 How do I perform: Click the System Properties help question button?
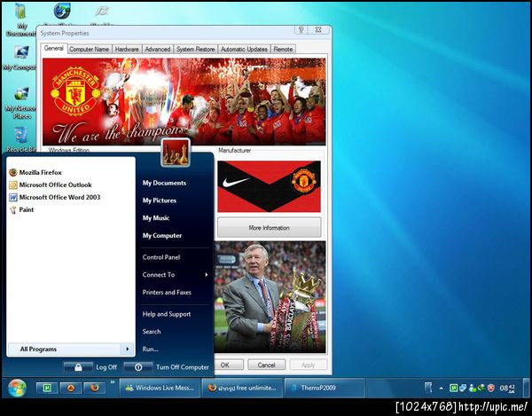[x=301, y=30]
